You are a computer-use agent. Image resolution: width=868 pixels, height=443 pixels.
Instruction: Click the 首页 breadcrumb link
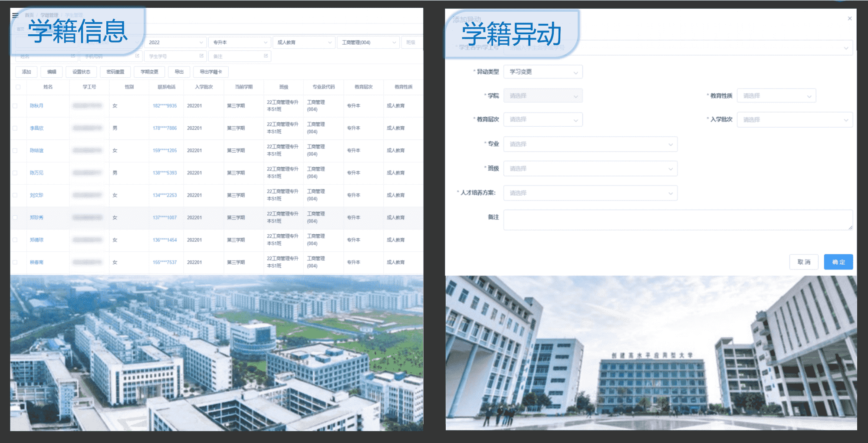click(29, 15)
